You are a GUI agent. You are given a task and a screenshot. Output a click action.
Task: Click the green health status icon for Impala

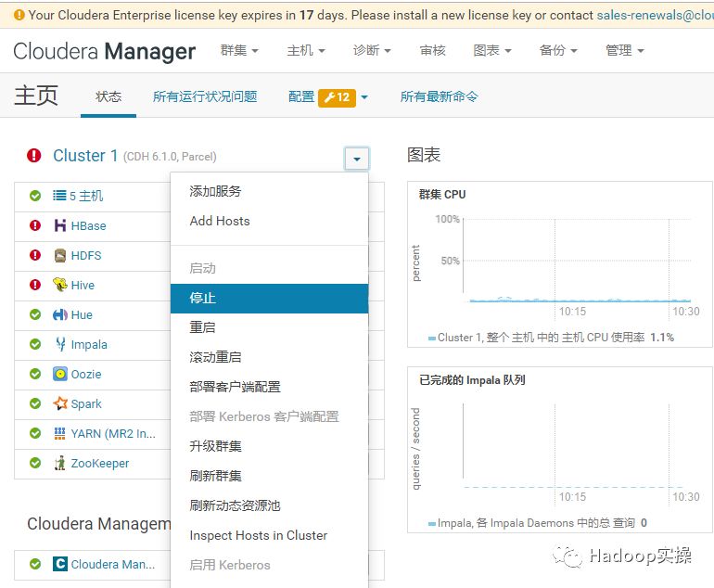(x=35, y=344)
